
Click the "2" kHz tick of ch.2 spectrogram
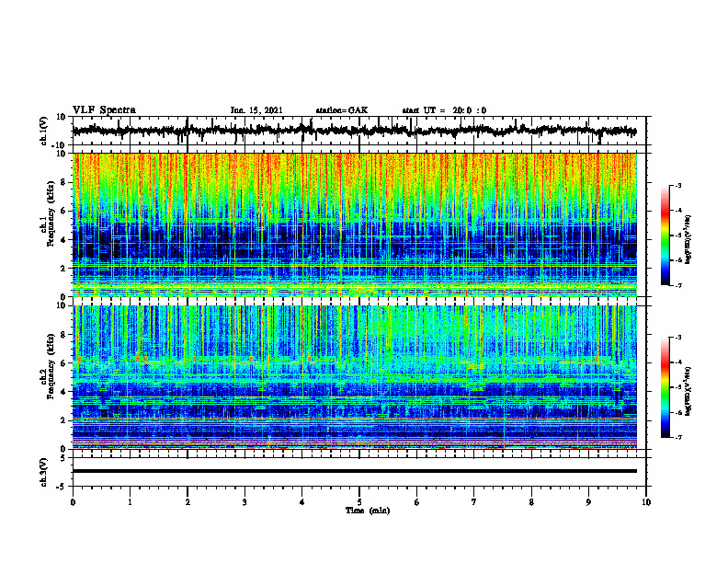[64, 420]
